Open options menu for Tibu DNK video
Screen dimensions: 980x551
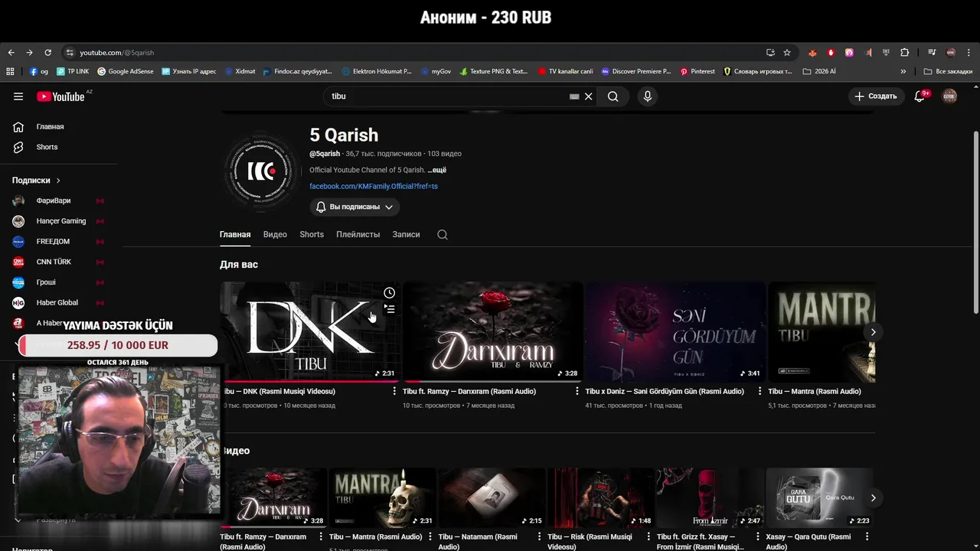394,391
